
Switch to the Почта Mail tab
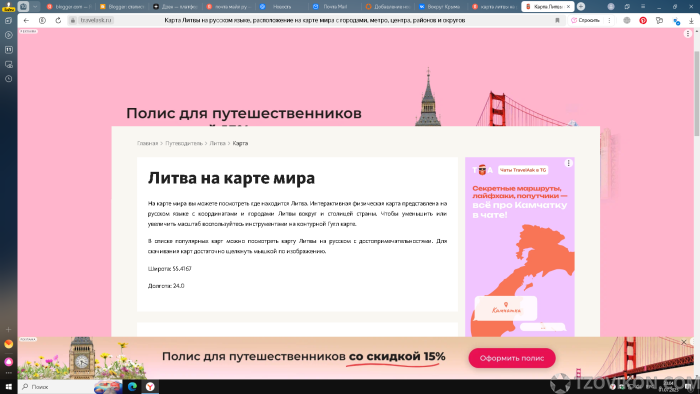point(334,6)
